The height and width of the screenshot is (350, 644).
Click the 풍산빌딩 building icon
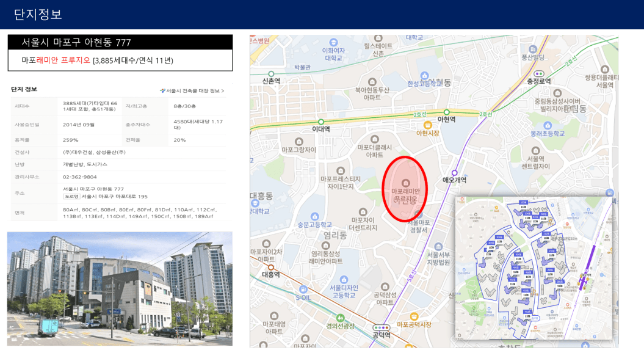[x=533, y=49]
